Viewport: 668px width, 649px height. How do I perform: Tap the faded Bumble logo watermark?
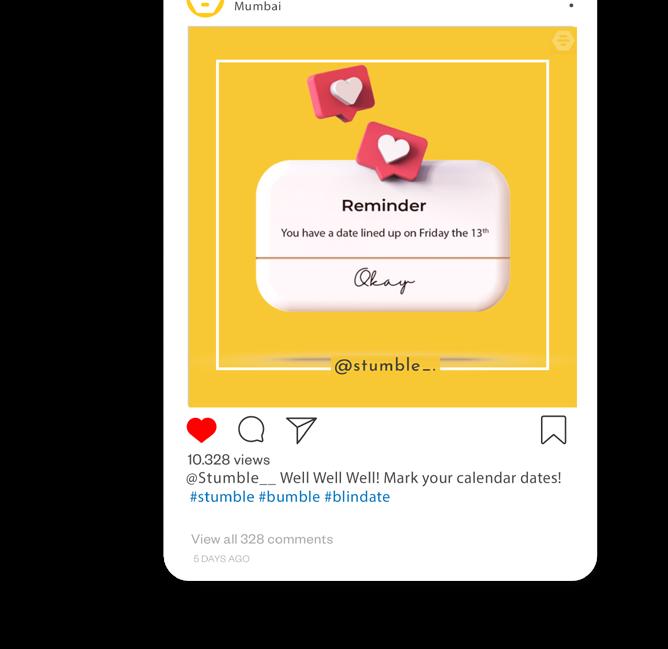(x=563, y=40)
